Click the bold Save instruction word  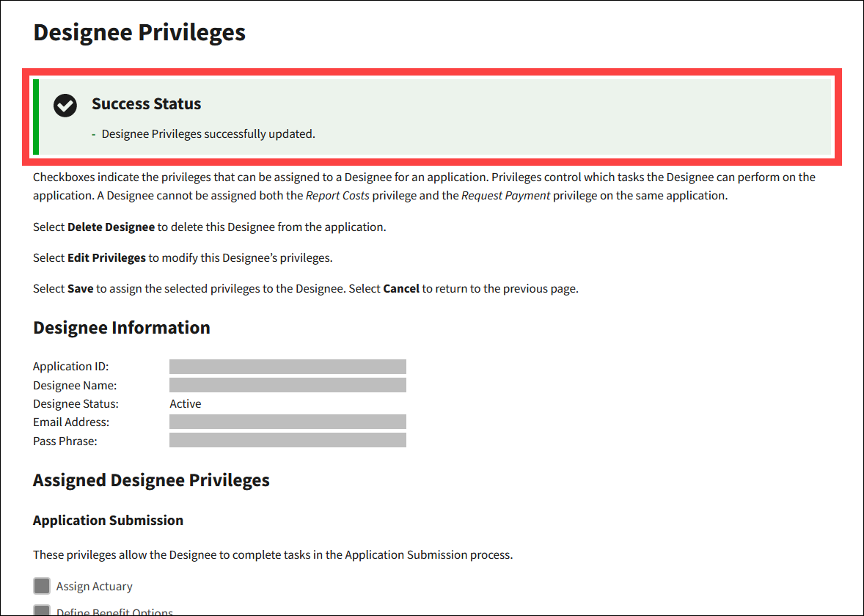click(80, 288)
